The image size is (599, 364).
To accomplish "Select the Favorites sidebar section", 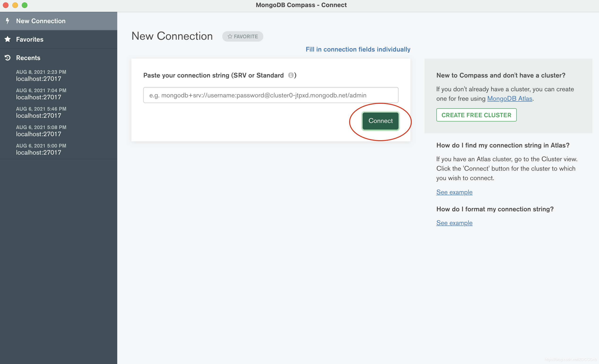I will [30, 39].
